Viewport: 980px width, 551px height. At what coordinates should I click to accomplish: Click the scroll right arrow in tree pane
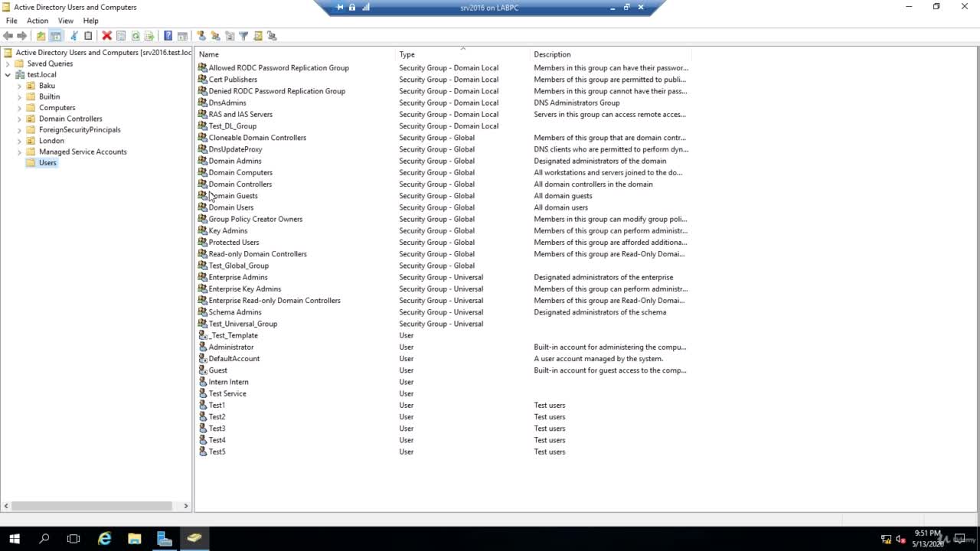185,506
